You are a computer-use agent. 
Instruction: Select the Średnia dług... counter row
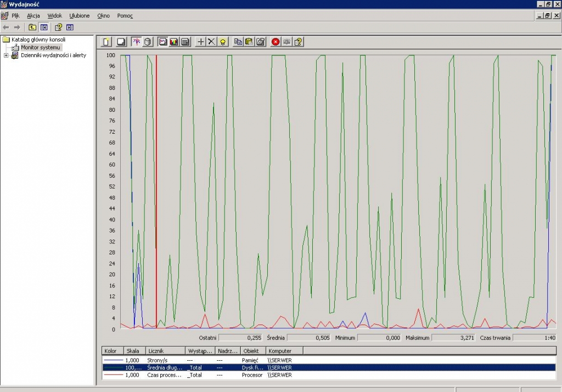coord(329,368)
